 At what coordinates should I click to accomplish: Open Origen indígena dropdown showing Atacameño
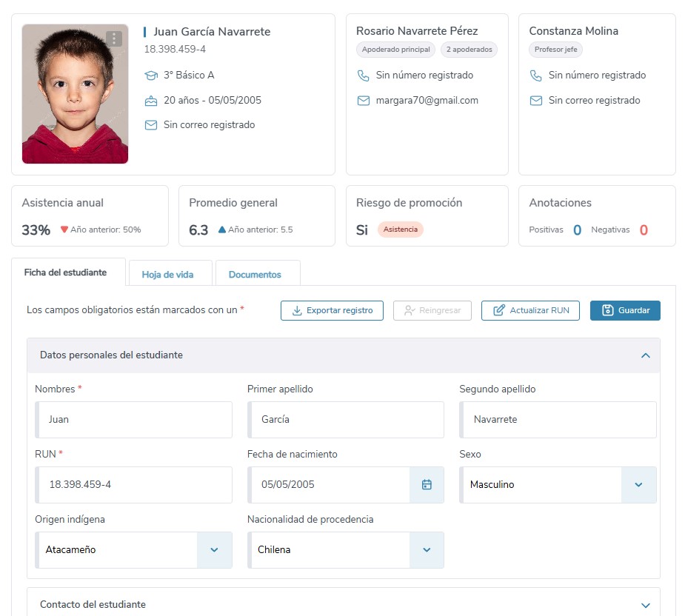tap(134, 549)
